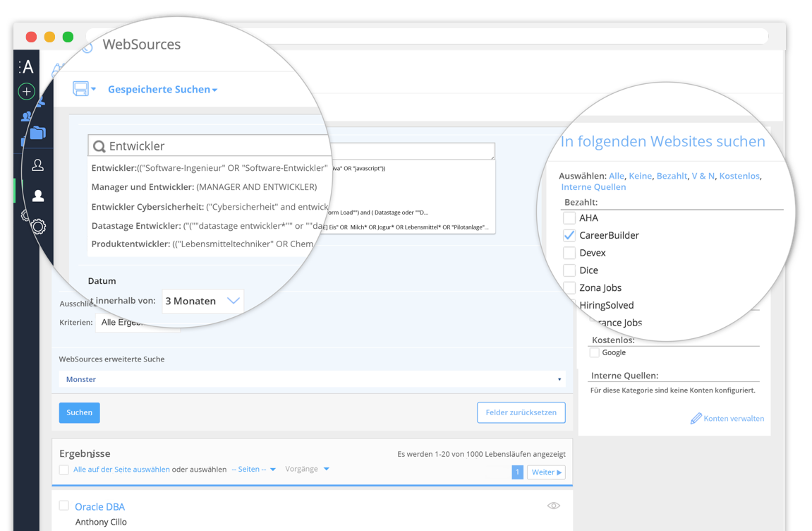This screenshot has width=812, height=531.
Task: Click the save disk icon beside Gespeicherte Suchen
Action: [x=81, y=89]
